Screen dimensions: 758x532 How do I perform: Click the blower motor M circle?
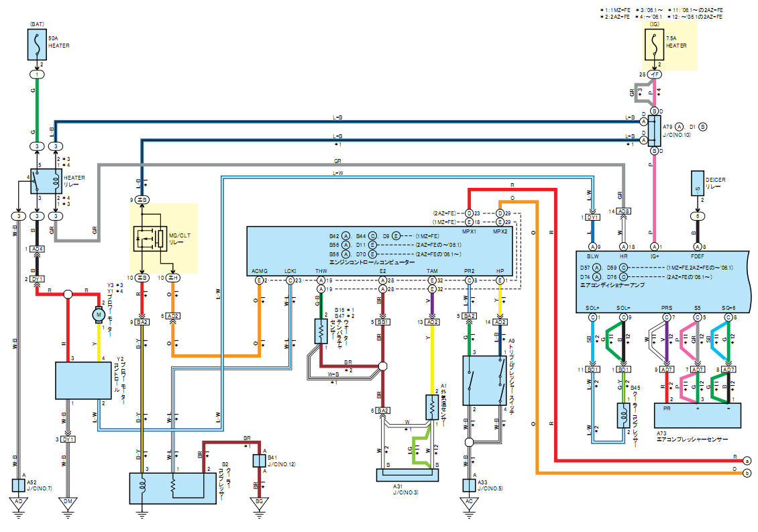(99, 315)
